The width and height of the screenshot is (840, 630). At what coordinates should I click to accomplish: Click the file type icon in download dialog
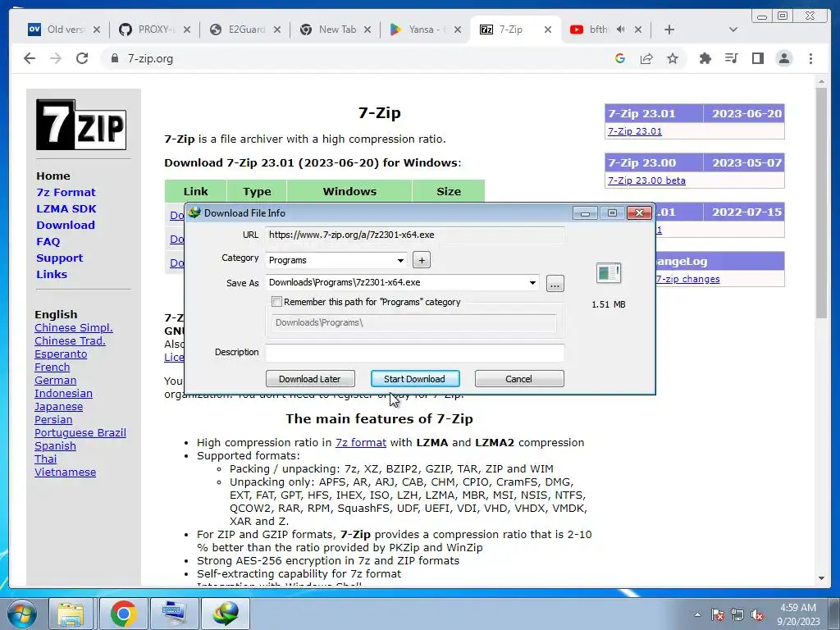click(x=609, y=273)
